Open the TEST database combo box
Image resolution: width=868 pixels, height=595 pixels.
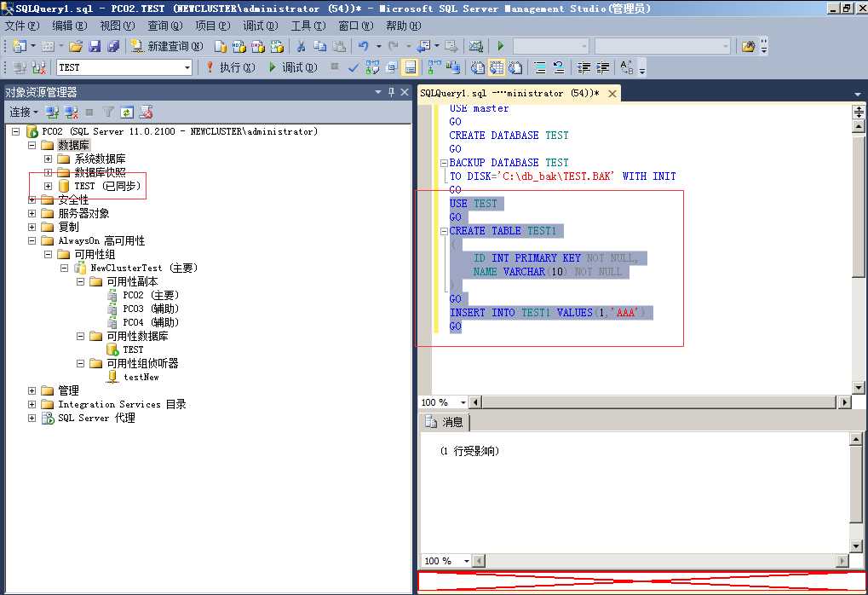[x=124, y=67]
